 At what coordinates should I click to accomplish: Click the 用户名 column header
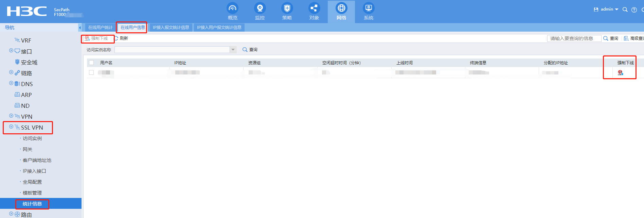[106, 63]
